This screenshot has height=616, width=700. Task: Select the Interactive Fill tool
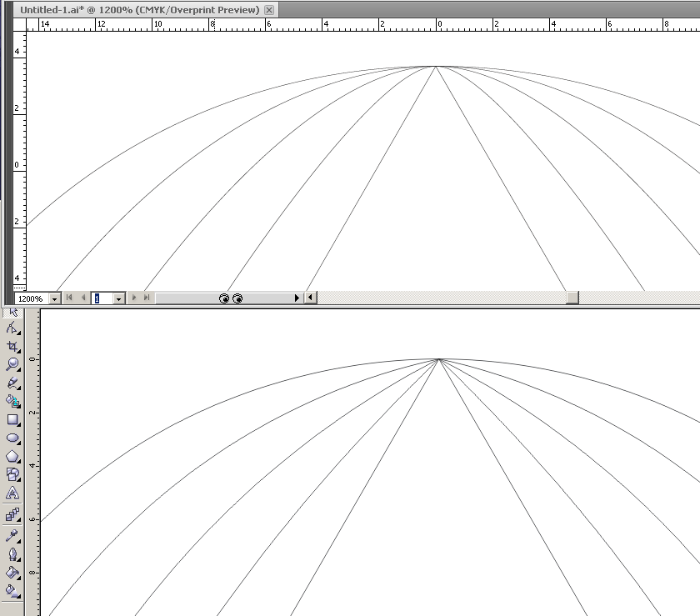(x=12, y=591)
